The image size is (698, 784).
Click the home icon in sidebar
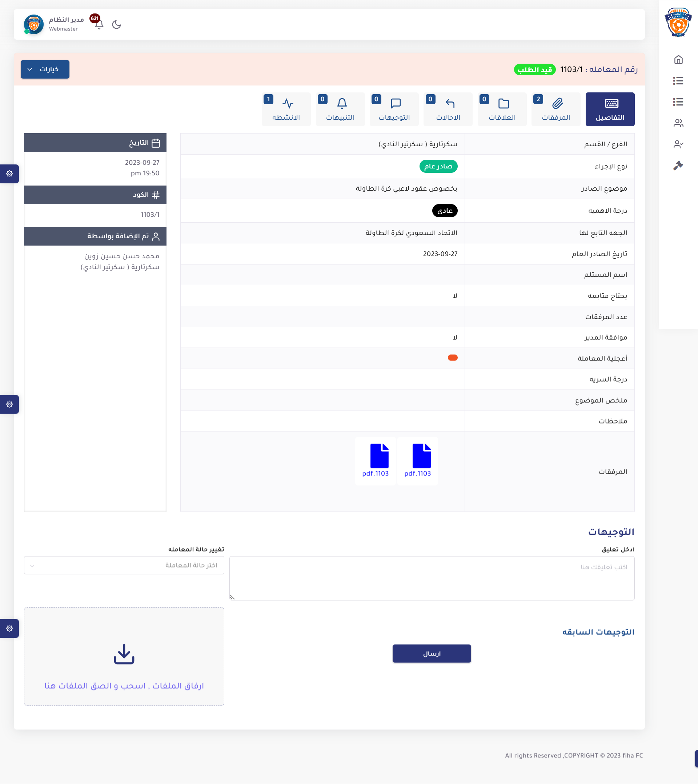pyautogui.click(x=678, y=59)
